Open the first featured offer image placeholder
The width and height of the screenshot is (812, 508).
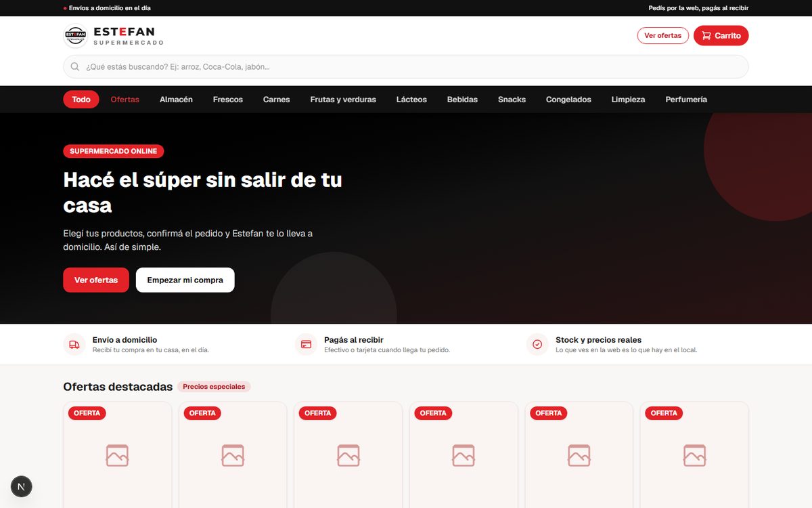118,455
